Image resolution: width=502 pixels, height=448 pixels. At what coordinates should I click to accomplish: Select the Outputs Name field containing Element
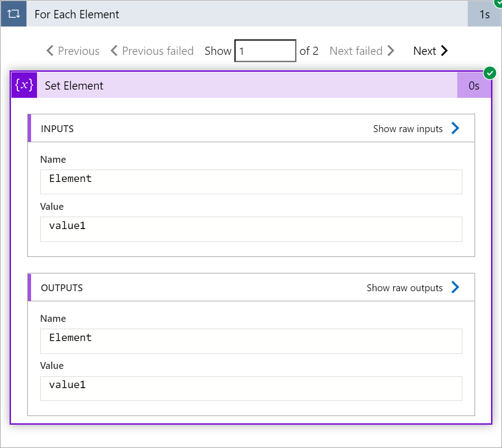pos(251,341)
